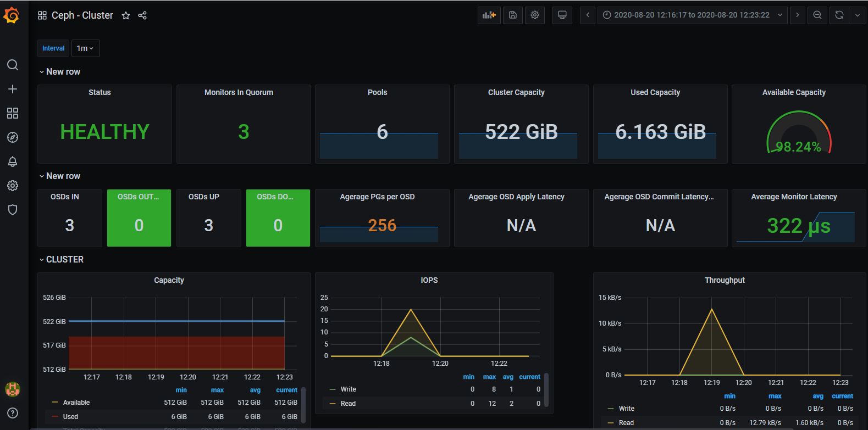
Task: Open the sidebar Create plus menu
Action: click(x=13, y=89)
